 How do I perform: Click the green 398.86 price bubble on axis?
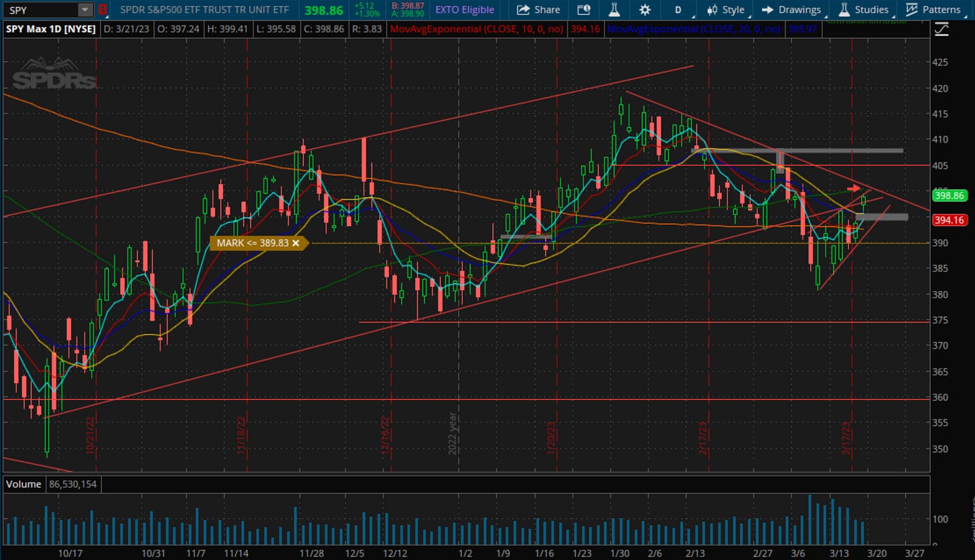tap(950, 195)
